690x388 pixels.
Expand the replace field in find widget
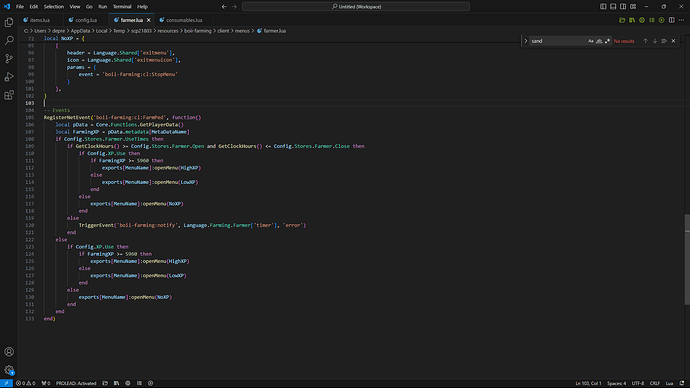coord(525,41)
